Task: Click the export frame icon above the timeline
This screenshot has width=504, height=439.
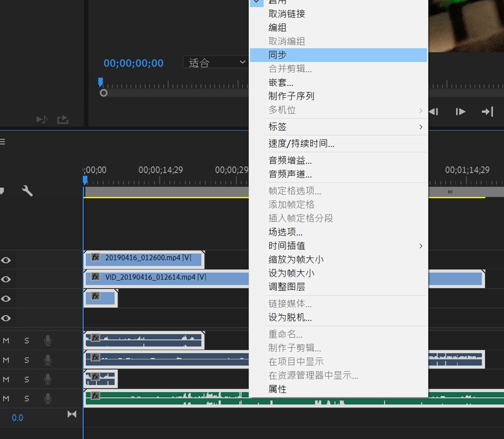Action: click(62, 119)
